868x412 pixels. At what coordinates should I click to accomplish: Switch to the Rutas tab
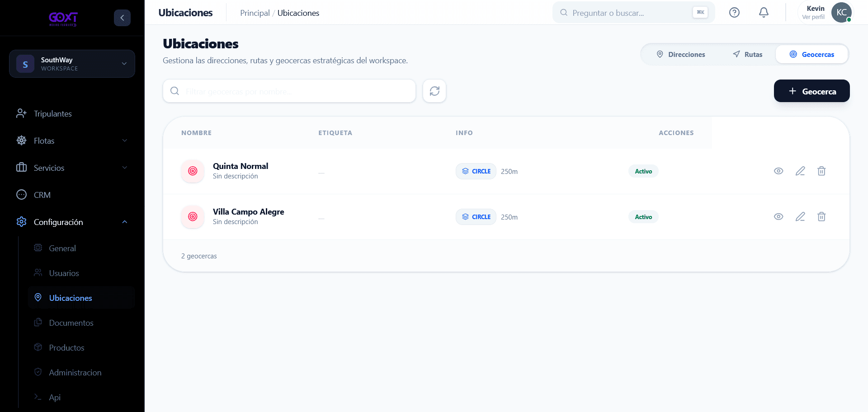[747, 54]
